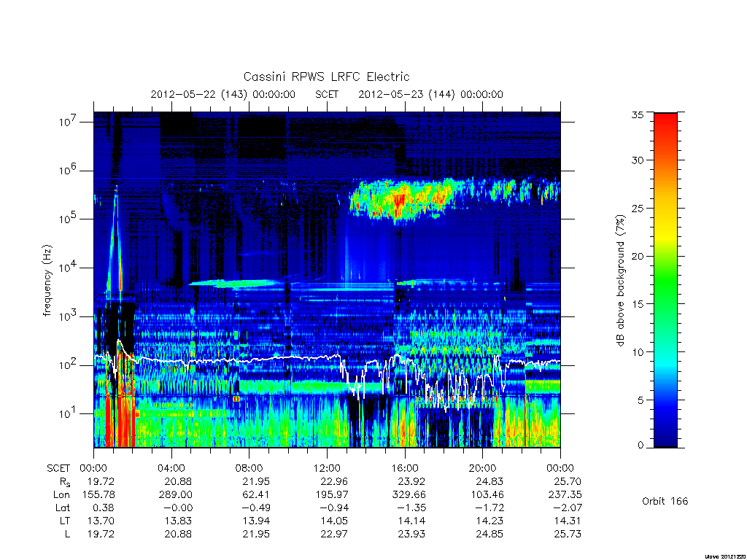Viewport: 747px width, 560px height.
Task: Click the color bar value '20'
Action: [x=637, y=256]
